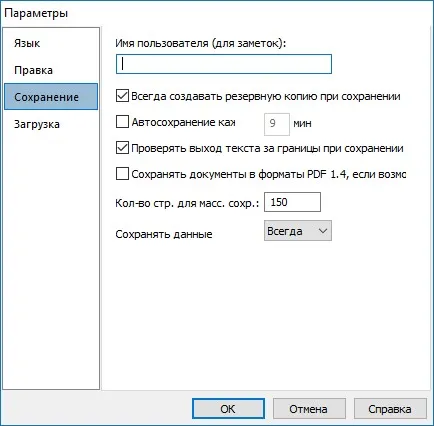Click the Проверять выход текста label
Viewport: 434px width, 426px height.
[x=267, y=148]
